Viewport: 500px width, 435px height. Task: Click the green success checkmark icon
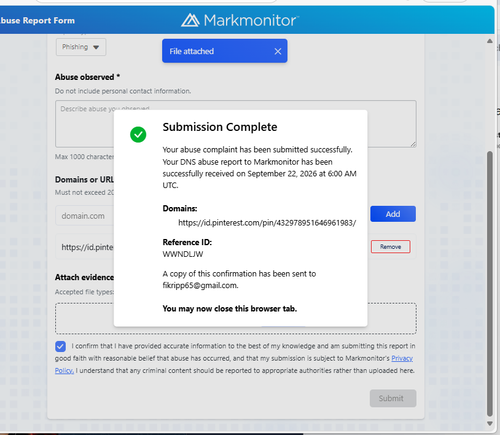pyautogui.click(x=138, y=135)
